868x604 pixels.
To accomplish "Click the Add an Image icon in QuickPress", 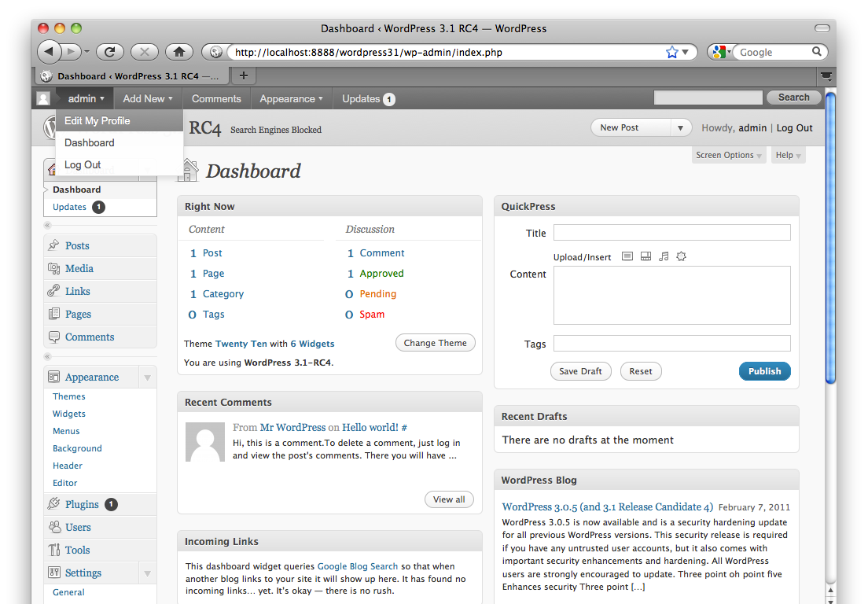I will (627, 256).
